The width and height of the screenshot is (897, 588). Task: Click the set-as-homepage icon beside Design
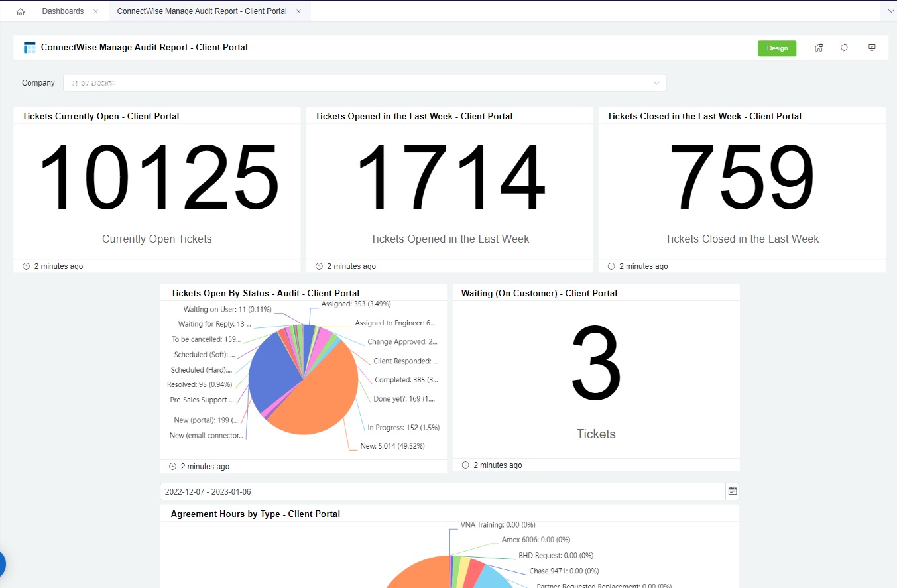tap(819, 48)
